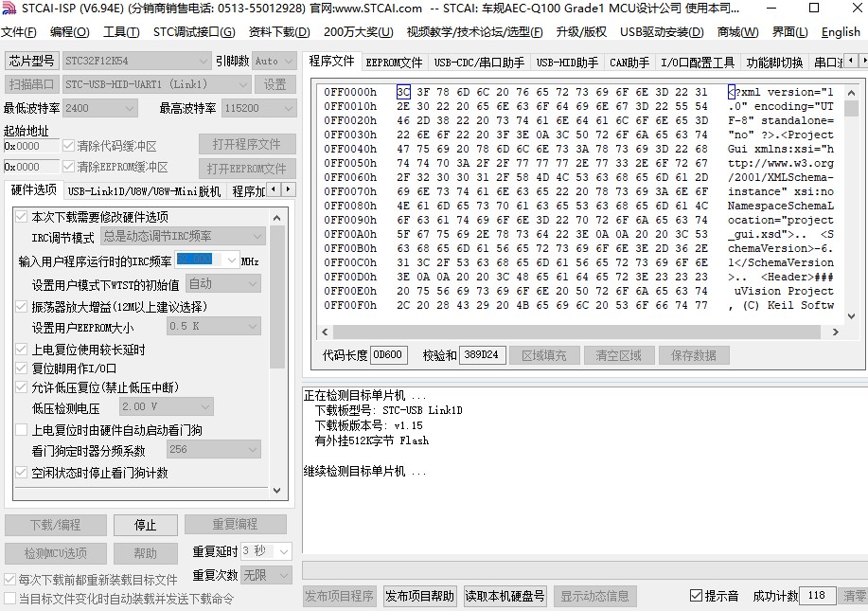Click hardware options scroll down arrow

276,491
